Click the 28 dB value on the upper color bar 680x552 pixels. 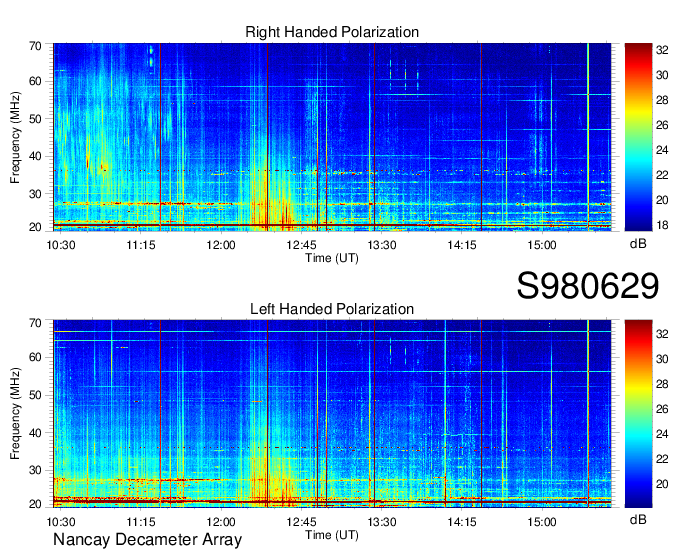662,100
